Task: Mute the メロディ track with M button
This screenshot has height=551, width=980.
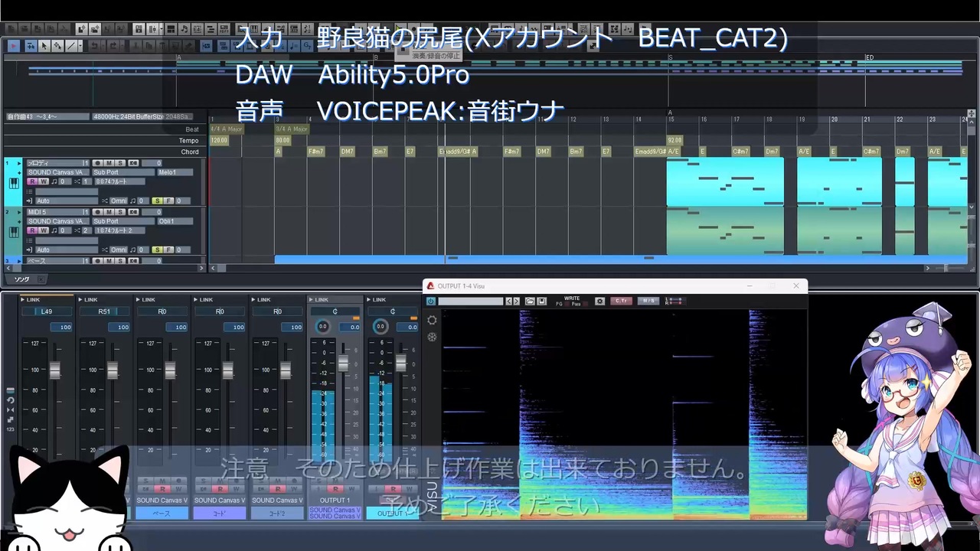Action: coord(109,163)
